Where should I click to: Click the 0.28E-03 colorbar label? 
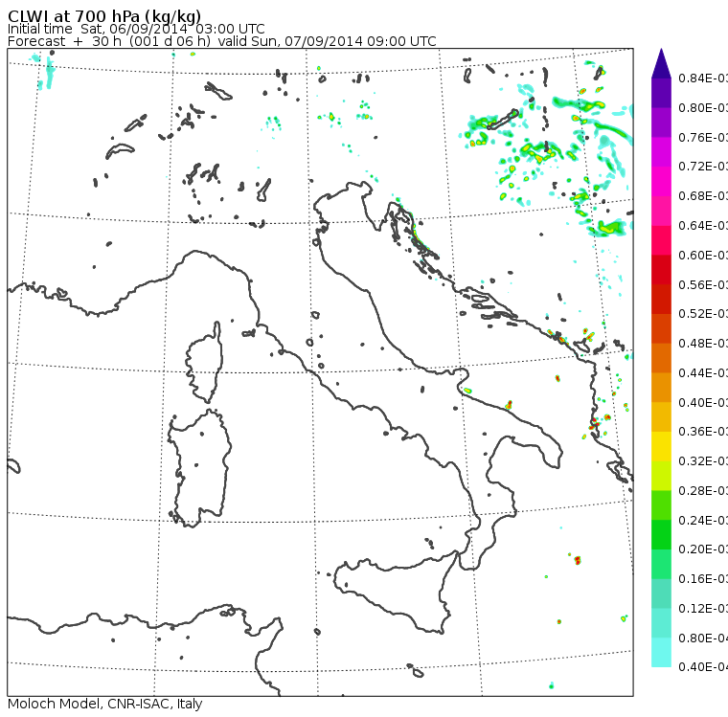703,490
